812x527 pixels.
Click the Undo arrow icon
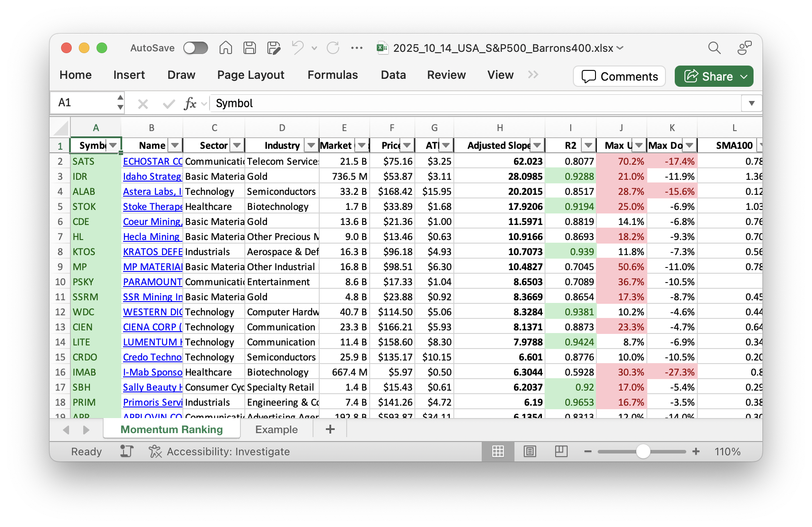click(x=298, y=48)
